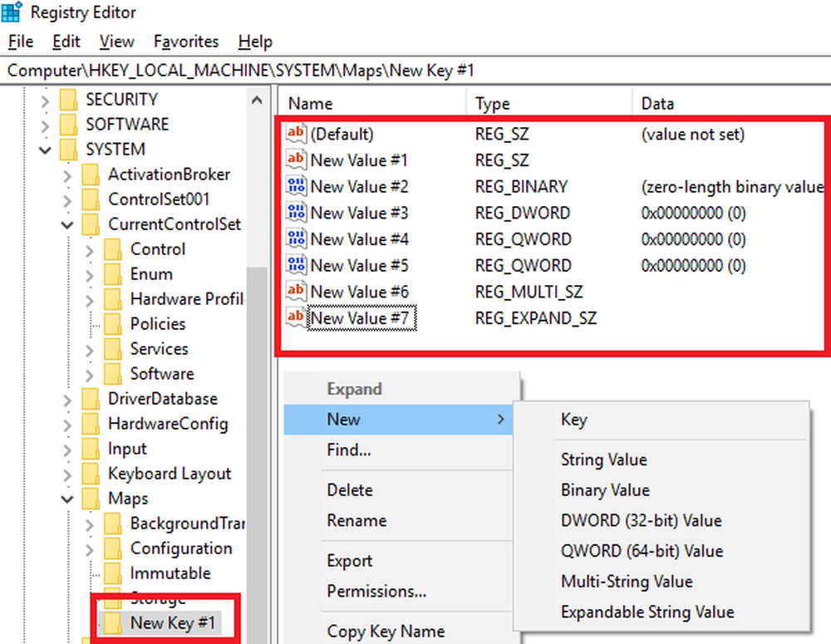Create a new Key from submenu
Screen dimensions: 831x644
[x=661, y=420]
